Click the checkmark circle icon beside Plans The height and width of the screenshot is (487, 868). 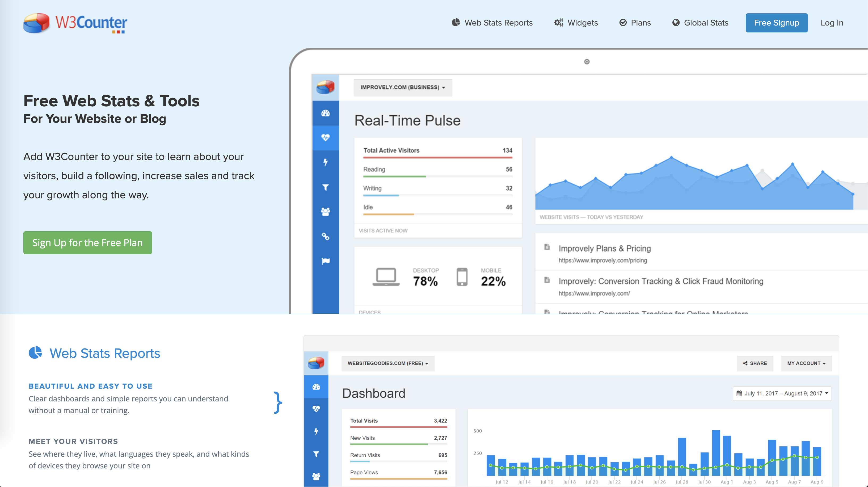(x=623, y=23)
